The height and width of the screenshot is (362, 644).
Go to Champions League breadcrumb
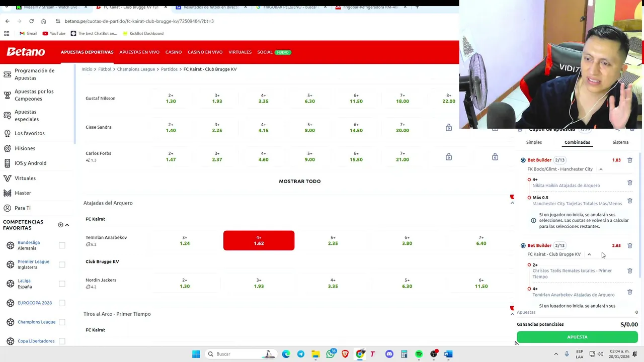pos(136,69)
